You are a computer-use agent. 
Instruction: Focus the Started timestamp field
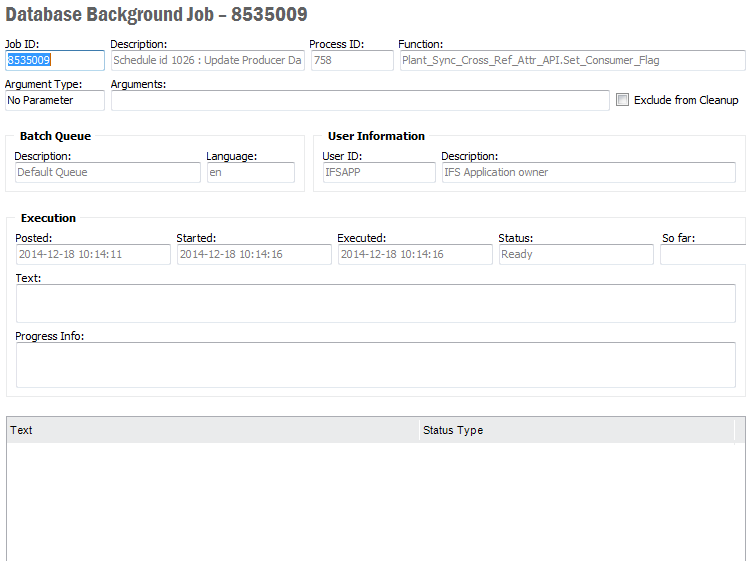tap(254, 255)
